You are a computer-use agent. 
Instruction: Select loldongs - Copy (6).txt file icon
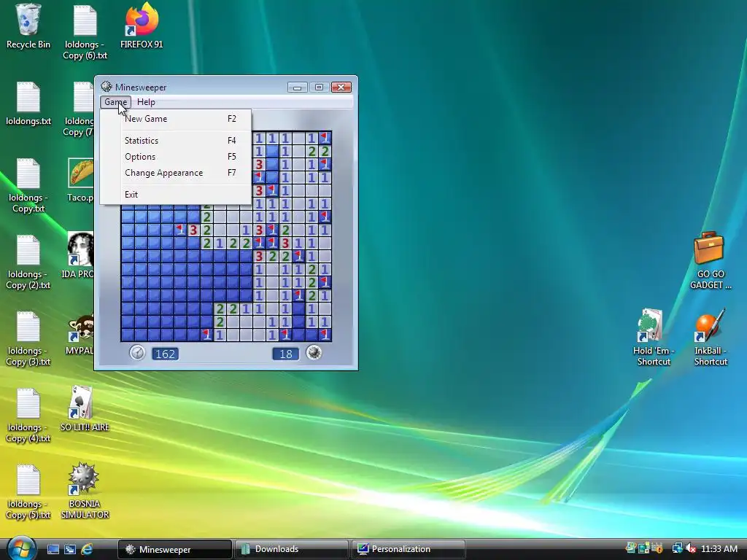[85, 20]
